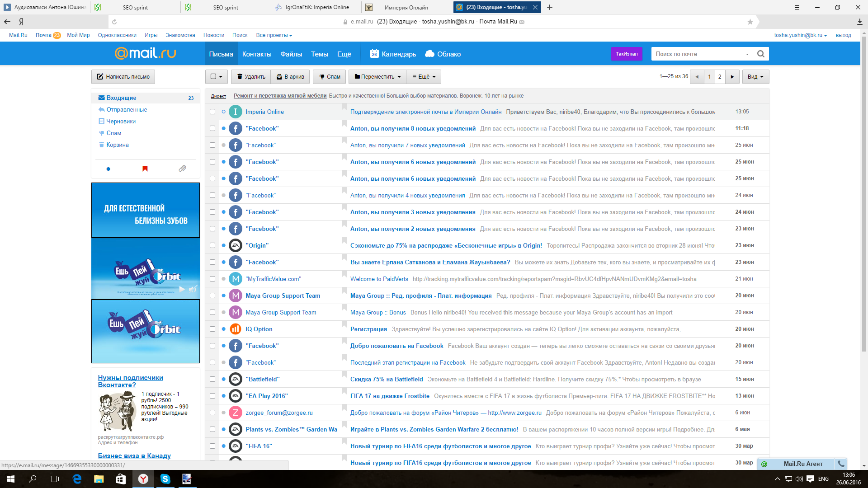Open the Calendar icon in header
The width and height of the screenshot is (868, 488).
(374, 54)
